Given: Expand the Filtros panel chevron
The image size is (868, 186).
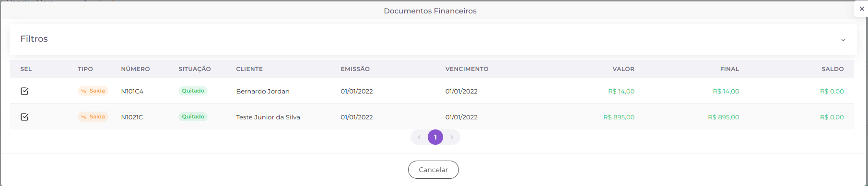Looking at the screenshot, I should pyautogui.click(x=843, y=40).
